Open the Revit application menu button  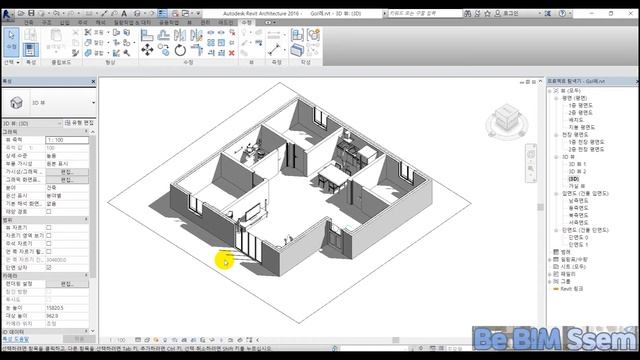(7, 15)
